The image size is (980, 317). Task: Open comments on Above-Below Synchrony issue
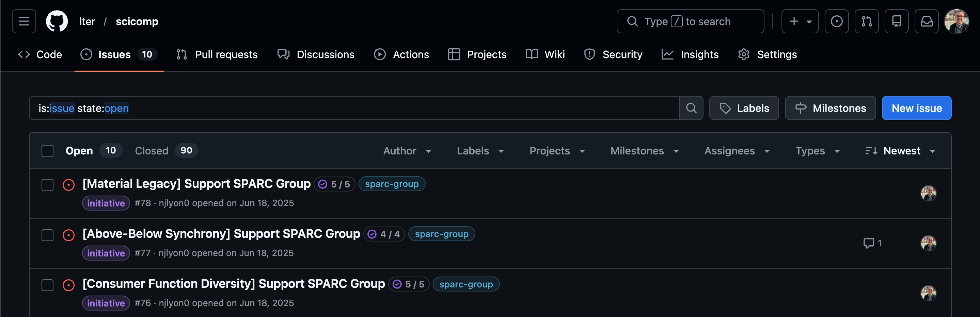pyautogui.click(x=872, y=243)
